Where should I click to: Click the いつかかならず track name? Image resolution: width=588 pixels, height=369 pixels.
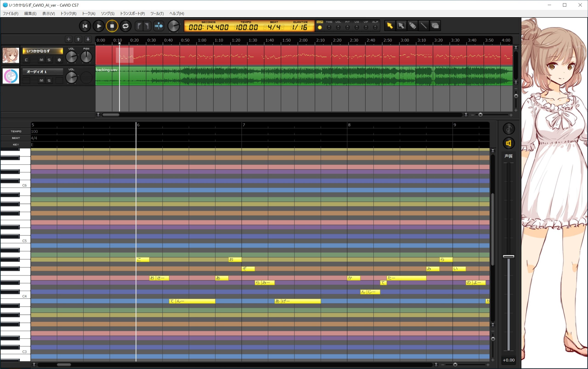pos(43,51)
